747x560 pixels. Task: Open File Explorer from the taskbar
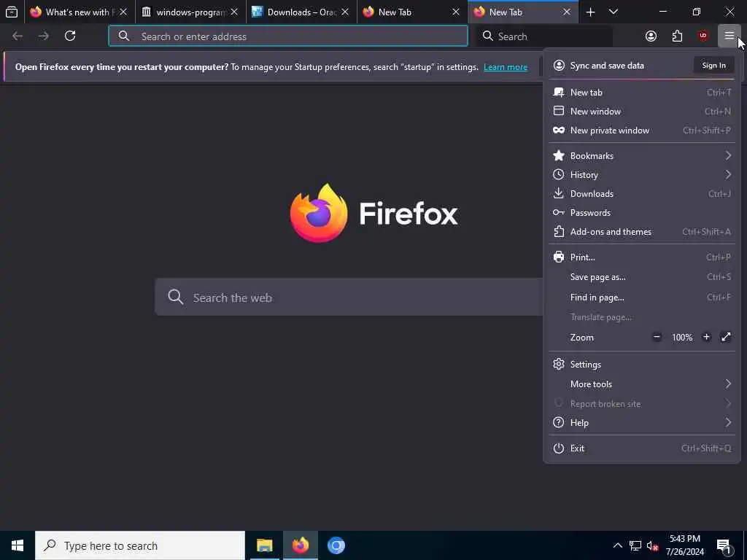click(x=264, y=545)
